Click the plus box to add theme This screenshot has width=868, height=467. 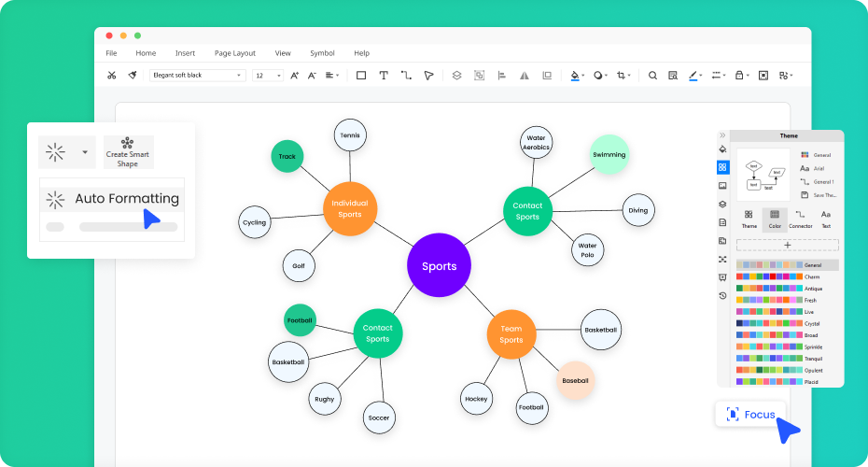pyautogui.click(x=787, y=245)
